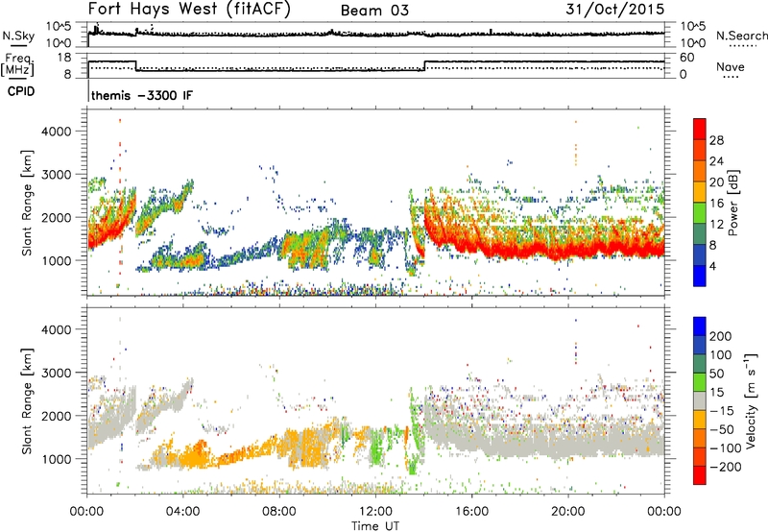This screenshot has width=768, height=532.
Task: Click the red bottom of the velocity color bar
Action: coord(700,475)
